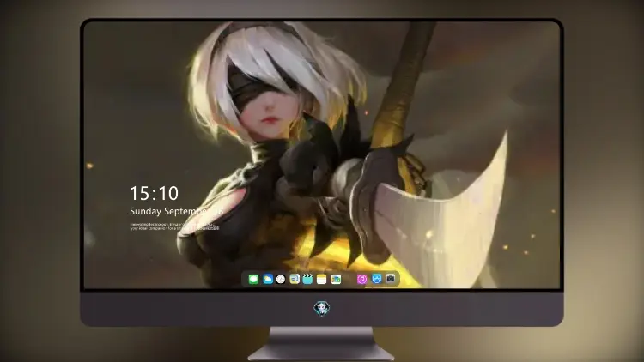Open the photo gallery icon beside Notes
The image size is (644, 362).
point(336,279)
